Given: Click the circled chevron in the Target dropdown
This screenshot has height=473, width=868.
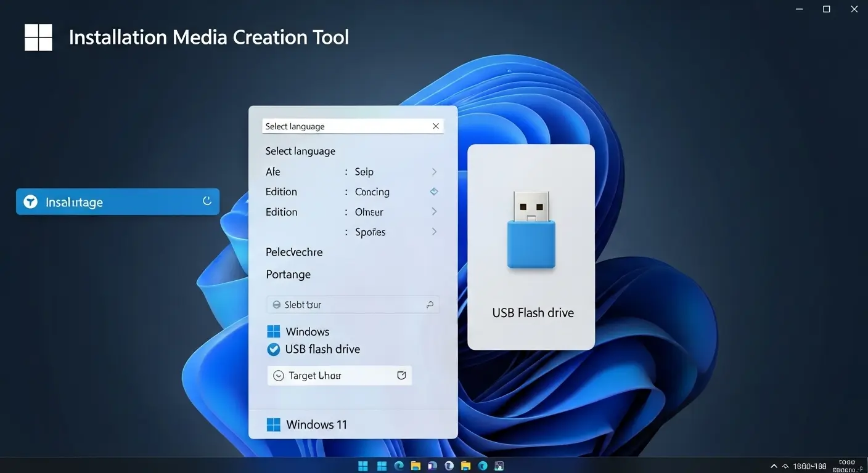Looking at the screenshot, I should pyautogui.click(x=278, y=375).
